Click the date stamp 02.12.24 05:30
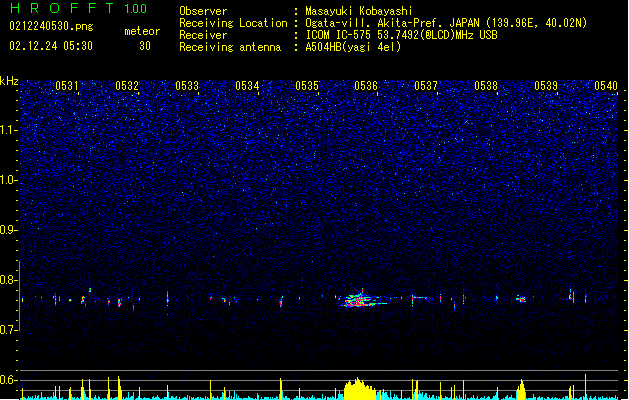Image resolution: width=629 pixels, height=400 pixels. tap(51, 46)
